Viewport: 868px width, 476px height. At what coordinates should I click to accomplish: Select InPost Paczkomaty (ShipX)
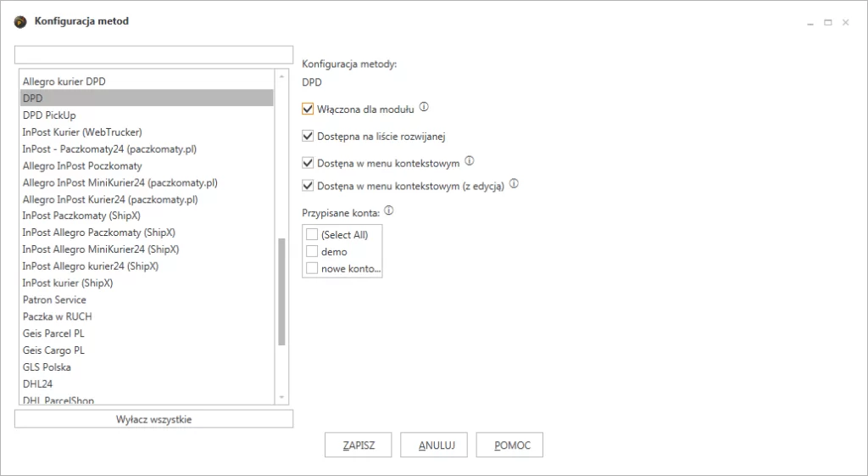click(147, 216)
